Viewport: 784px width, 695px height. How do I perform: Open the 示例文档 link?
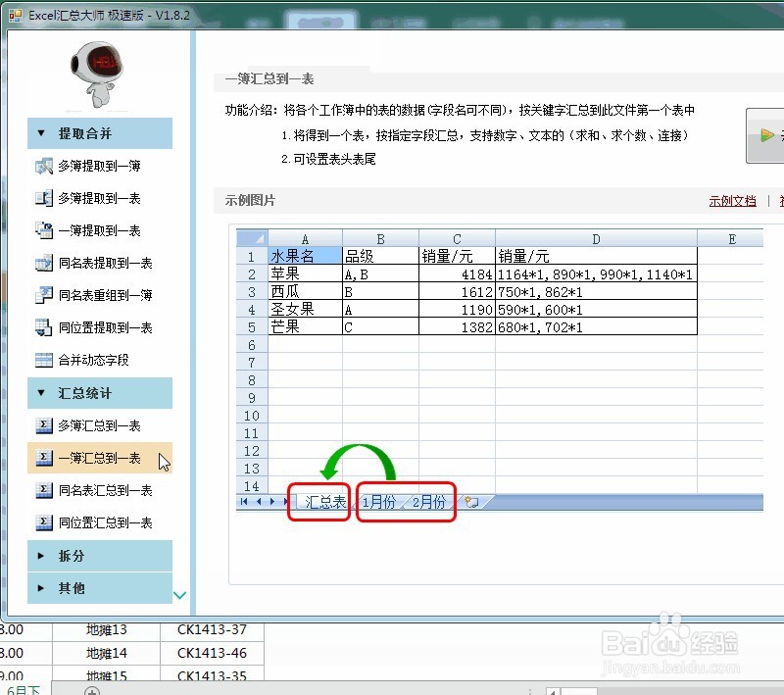click(x=732, y=201)
